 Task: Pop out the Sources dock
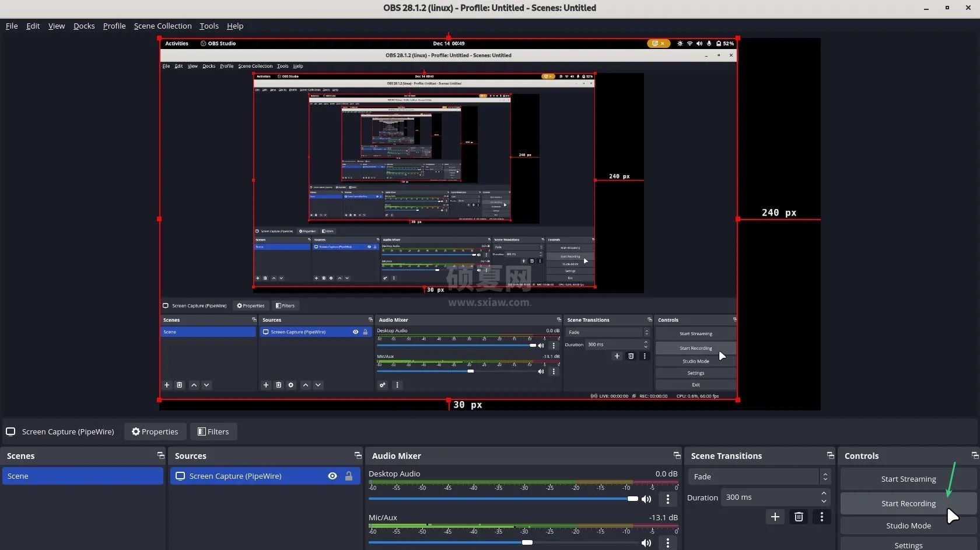click(358, 455)
